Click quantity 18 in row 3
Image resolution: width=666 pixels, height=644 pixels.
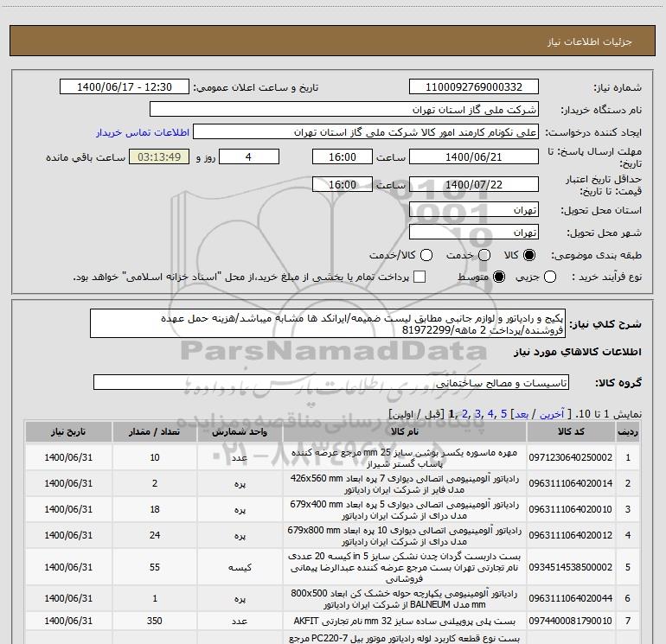coord(155,509)
